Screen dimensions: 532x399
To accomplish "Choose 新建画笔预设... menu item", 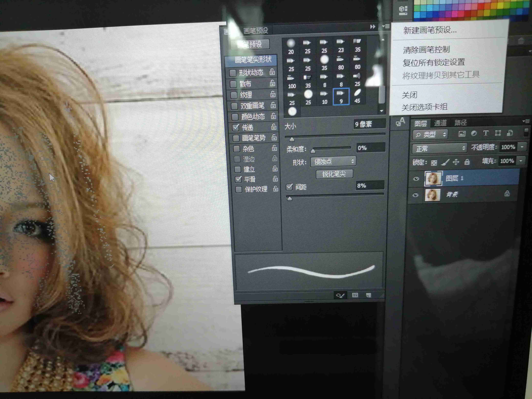I will click(x=430, y=30).
